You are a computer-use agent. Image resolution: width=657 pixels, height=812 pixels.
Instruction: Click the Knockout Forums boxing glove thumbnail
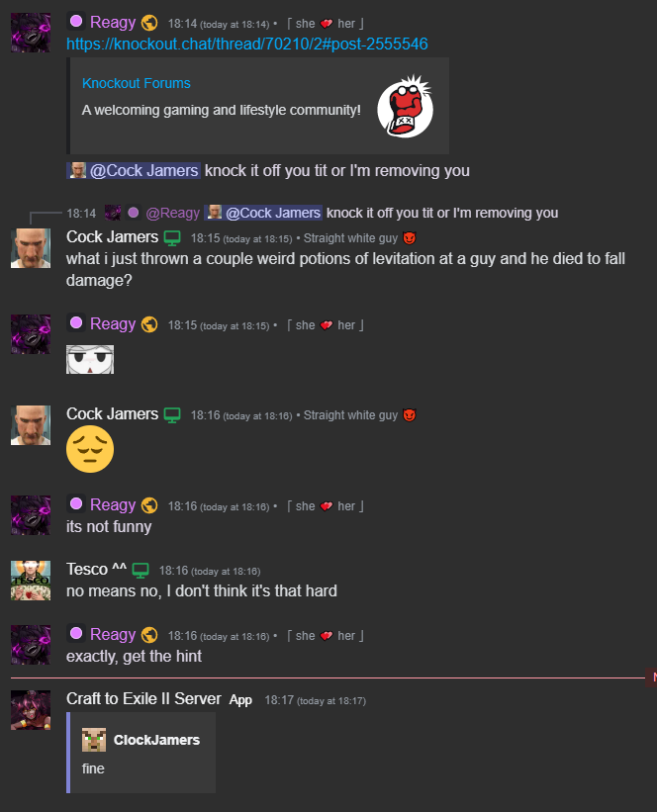405,106
